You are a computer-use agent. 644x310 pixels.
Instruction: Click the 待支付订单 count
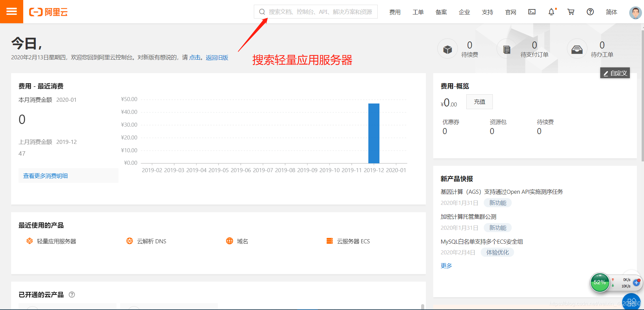(x=534, y=45)
